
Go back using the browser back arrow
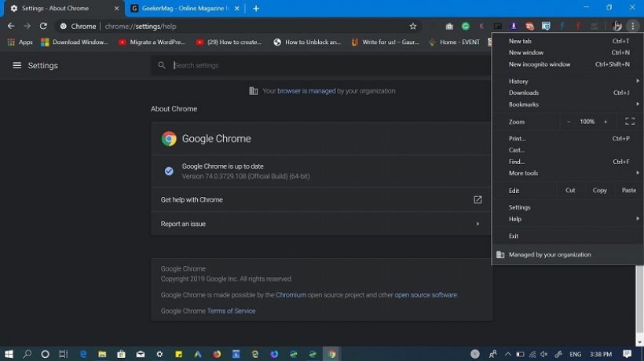[x=11, y=26]
